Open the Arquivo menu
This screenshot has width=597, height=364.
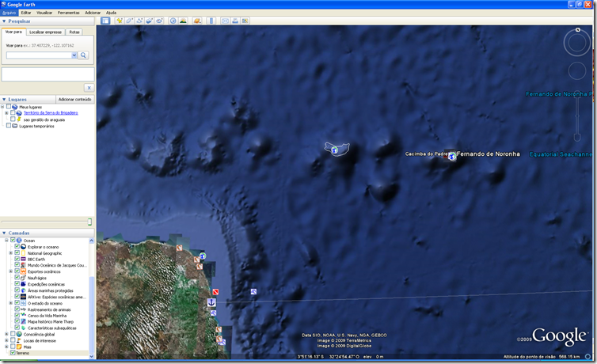(9, 13)
